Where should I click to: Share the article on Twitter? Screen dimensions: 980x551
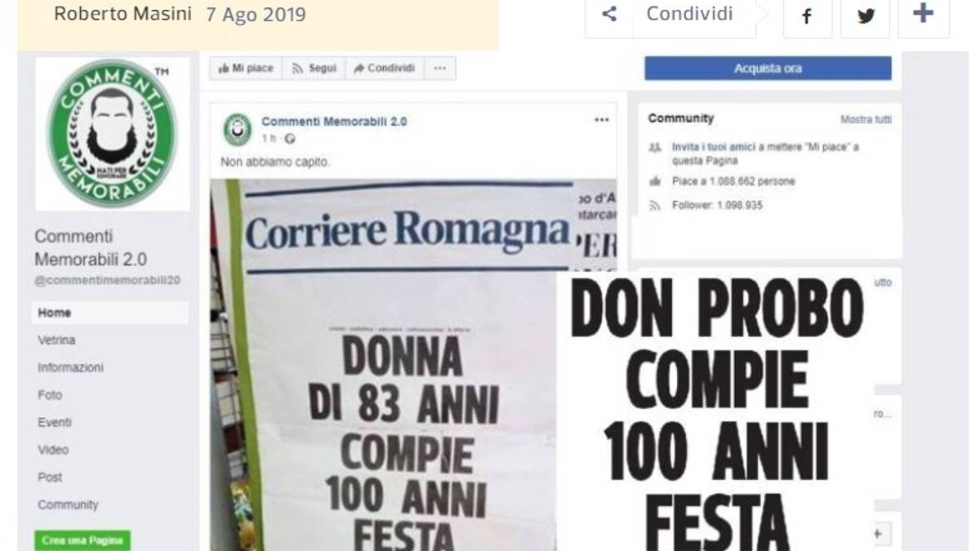(865, 16)
